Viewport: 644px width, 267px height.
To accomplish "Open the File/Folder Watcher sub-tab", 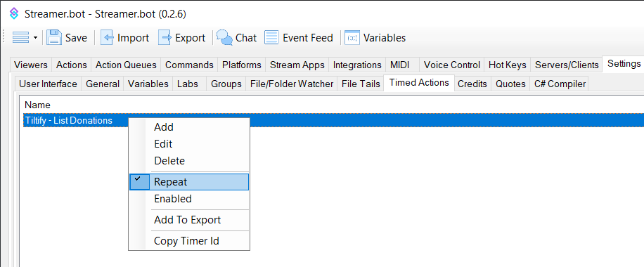I will [292, 84].
